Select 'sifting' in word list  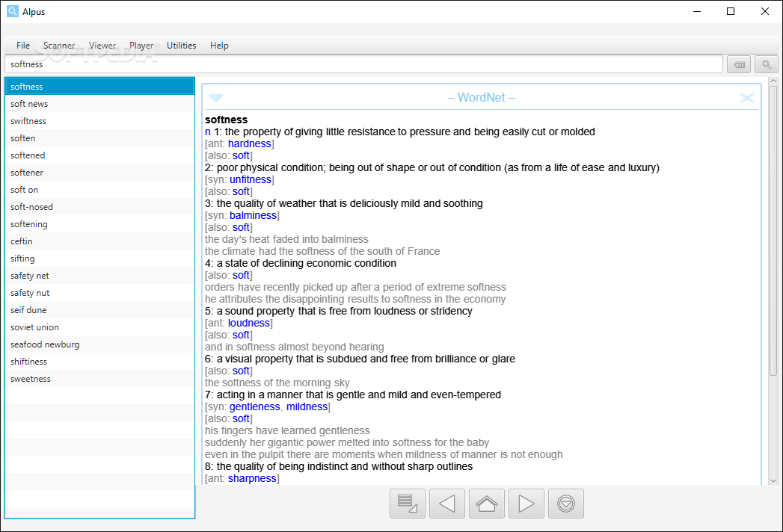(100, 259)
